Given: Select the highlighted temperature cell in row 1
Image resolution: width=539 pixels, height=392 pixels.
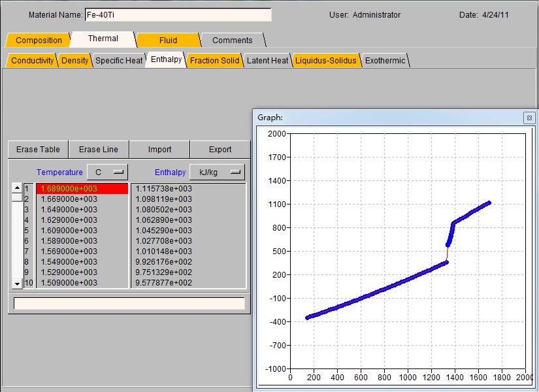Looking at the screenshot, I should pyautogui.click(x=82, y=189).
